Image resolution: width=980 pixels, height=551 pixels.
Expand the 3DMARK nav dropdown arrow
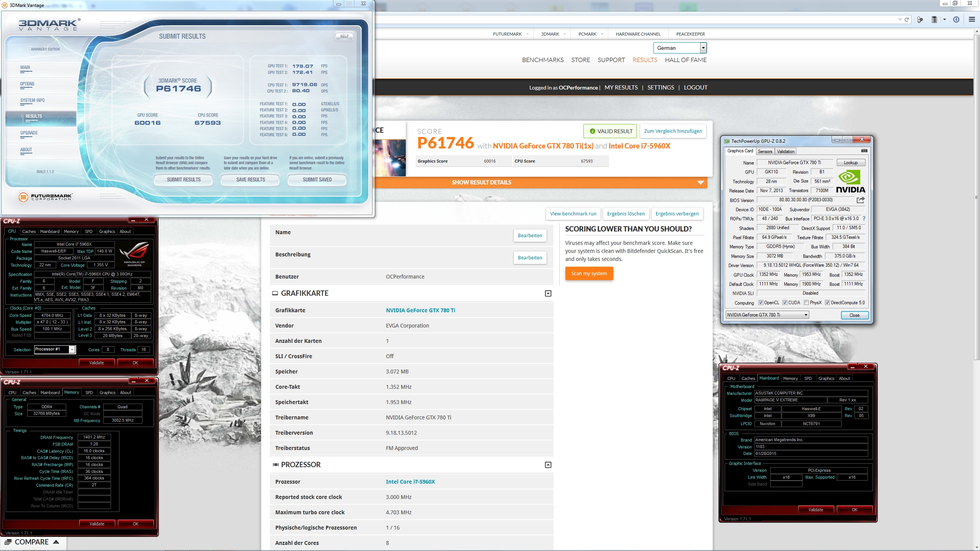[x=565, y=34]
